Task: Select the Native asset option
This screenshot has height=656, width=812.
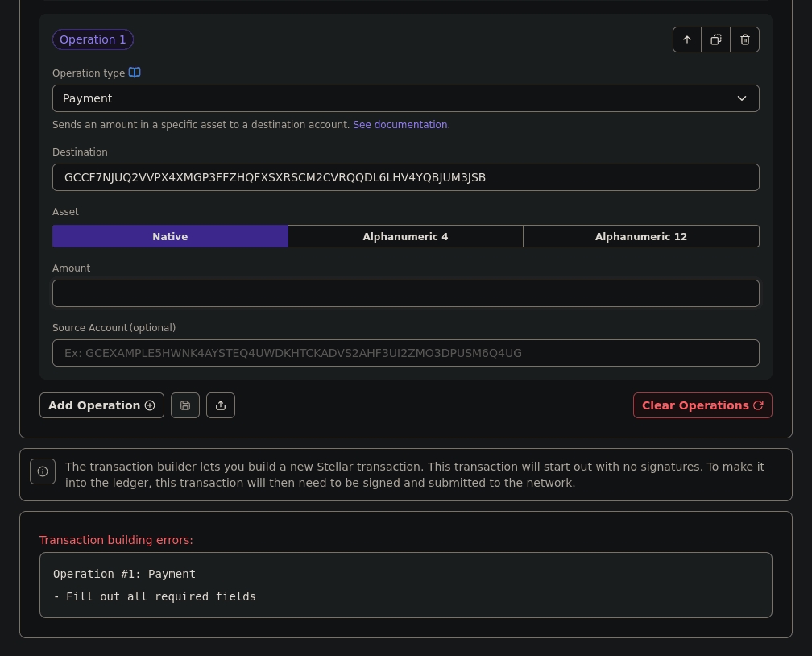Action: coord(170,236)
